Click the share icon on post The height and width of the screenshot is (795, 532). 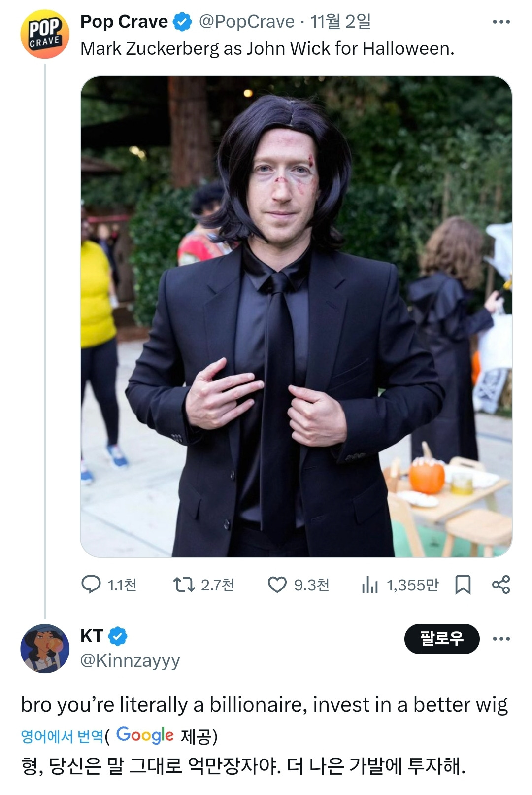click(501, 585)
